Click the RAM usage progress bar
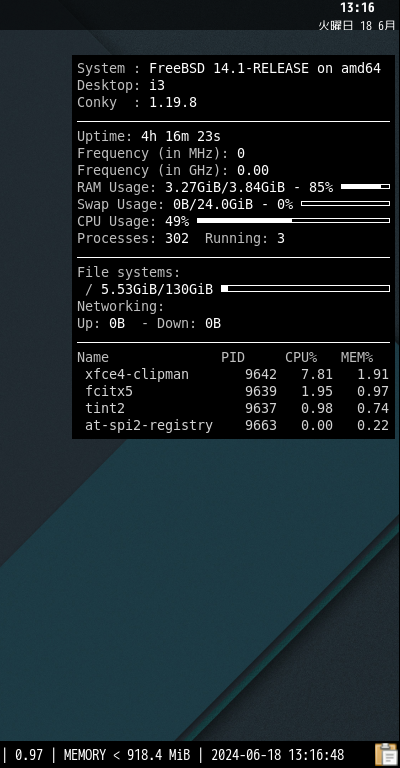The image size is (400, 768). tap(365, 187)
